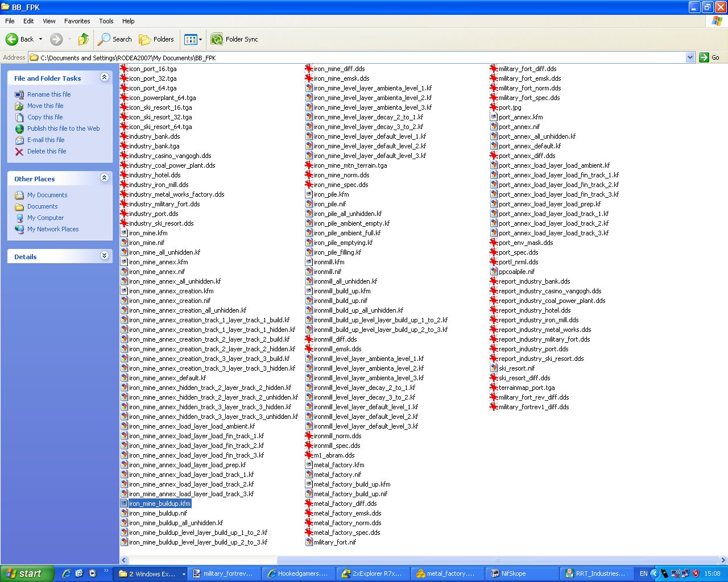This screenshot has width=728, height=582.
Task: Open My Network Places link
Action: click(53, 229)
